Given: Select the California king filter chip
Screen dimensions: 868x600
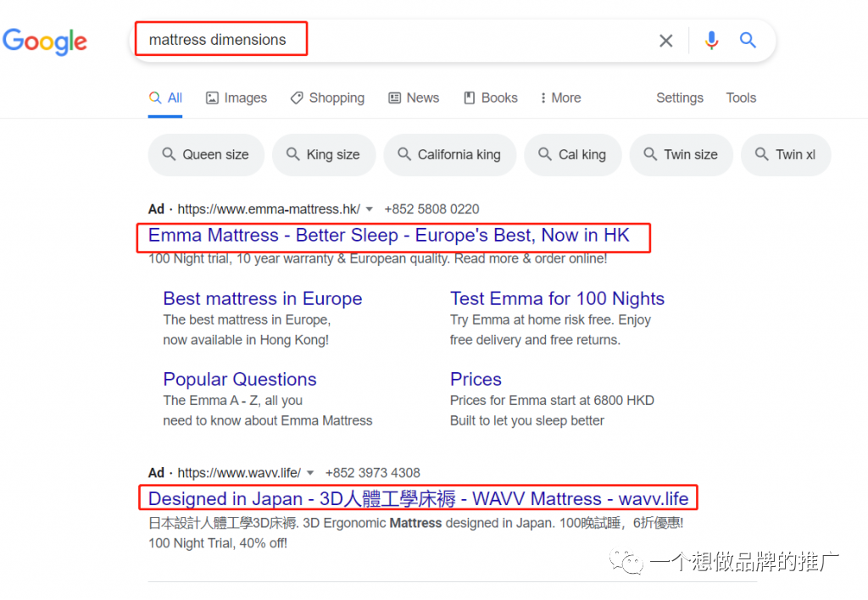Looking at the screenshot, I should [450, 154].
